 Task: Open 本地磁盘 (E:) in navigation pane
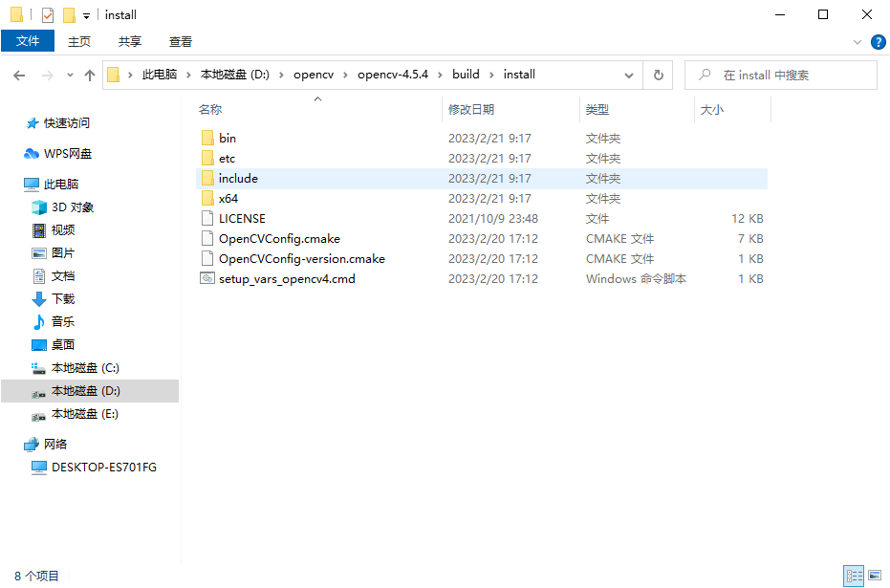tap(84, 414)
